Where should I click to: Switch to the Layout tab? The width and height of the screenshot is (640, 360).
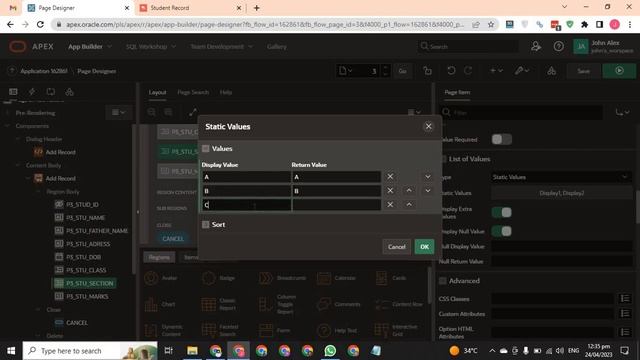(157, 92)
